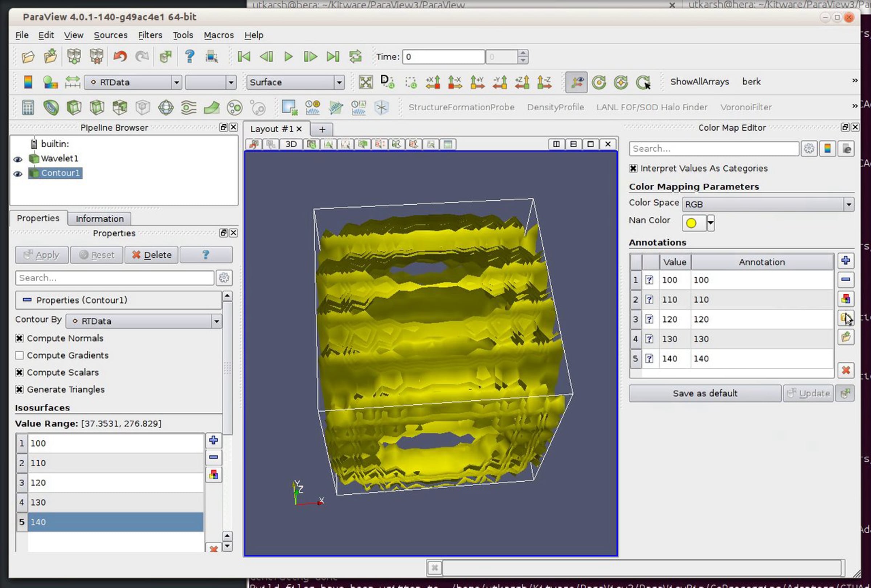The height and width of the screenshot is (588, 871).
Task: Click the Reset button
Action: tap(97, 255)
